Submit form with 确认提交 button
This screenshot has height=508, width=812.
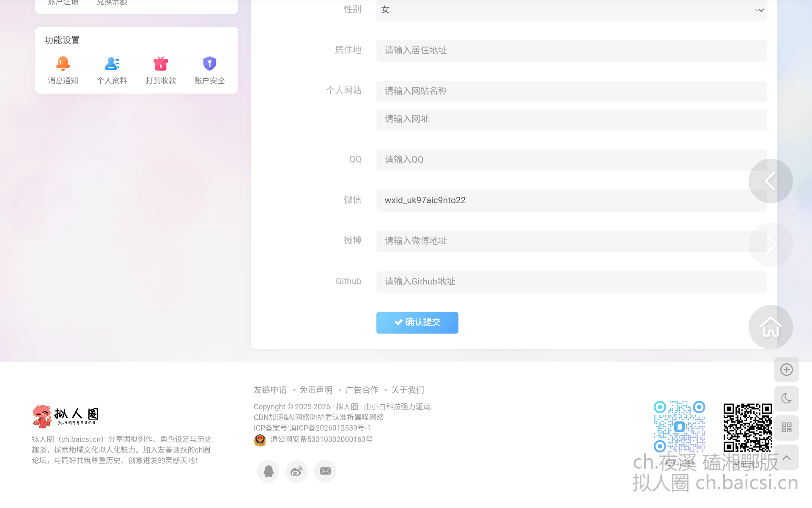[417, 323]
